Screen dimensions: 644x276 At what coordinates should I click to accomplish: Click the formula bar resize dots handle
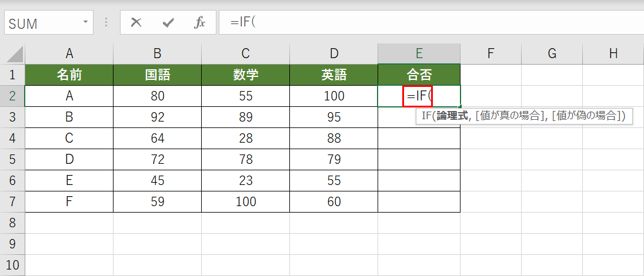point(106,23)
